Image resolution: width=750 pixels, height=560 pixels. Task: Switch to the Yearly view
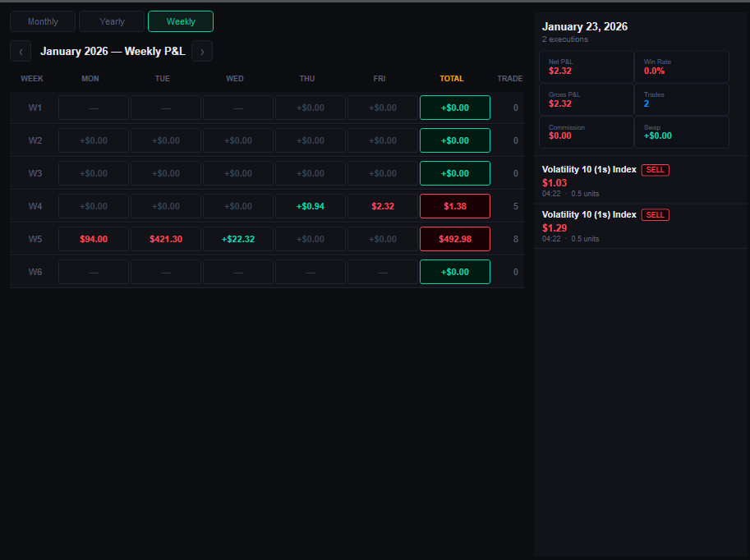[x=111, y=21]
